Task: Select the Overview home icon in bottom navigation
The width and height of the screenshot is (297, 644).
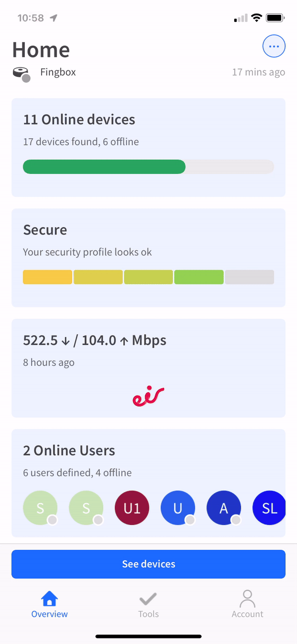Action: [x=49, y=598]
